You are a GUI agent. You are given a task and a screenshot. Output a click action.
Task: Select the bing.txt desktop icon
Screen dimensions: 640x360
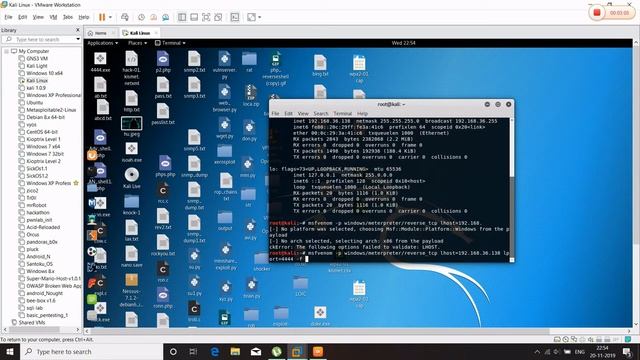(x=320, y=65)
